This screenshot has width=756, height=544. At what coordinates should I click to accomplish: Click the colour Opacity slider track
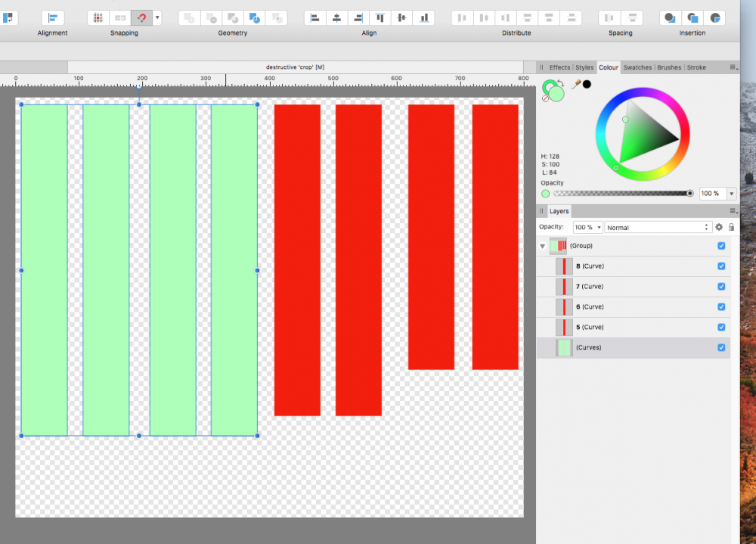pyautogui.click(x=620, y=194)
